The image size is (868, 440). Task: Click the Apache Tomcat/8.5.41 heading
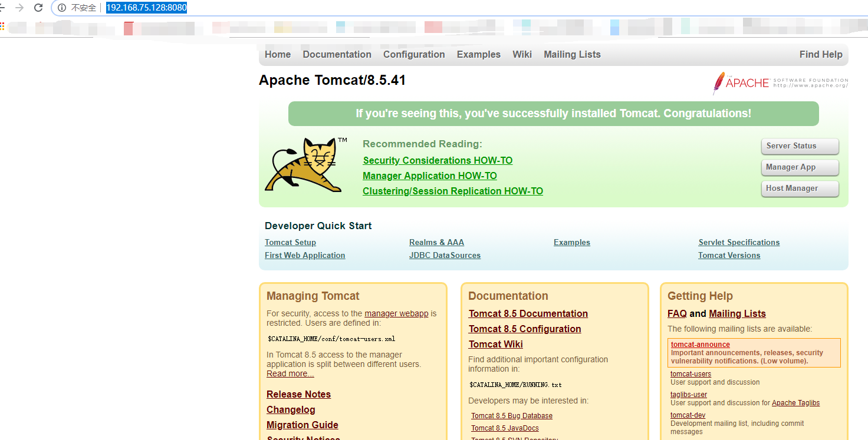pyautogui.click(x=333, y=80)
